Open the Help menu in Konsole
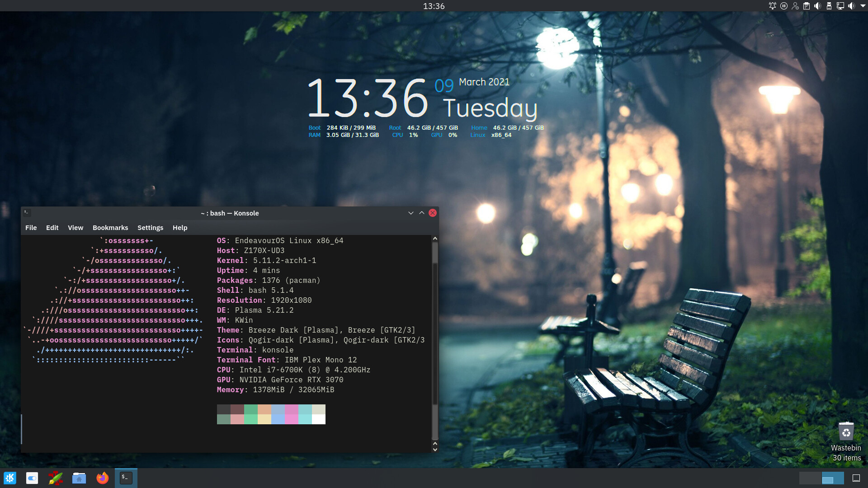The width and height of the screenshot is (868, 488). 180,228
